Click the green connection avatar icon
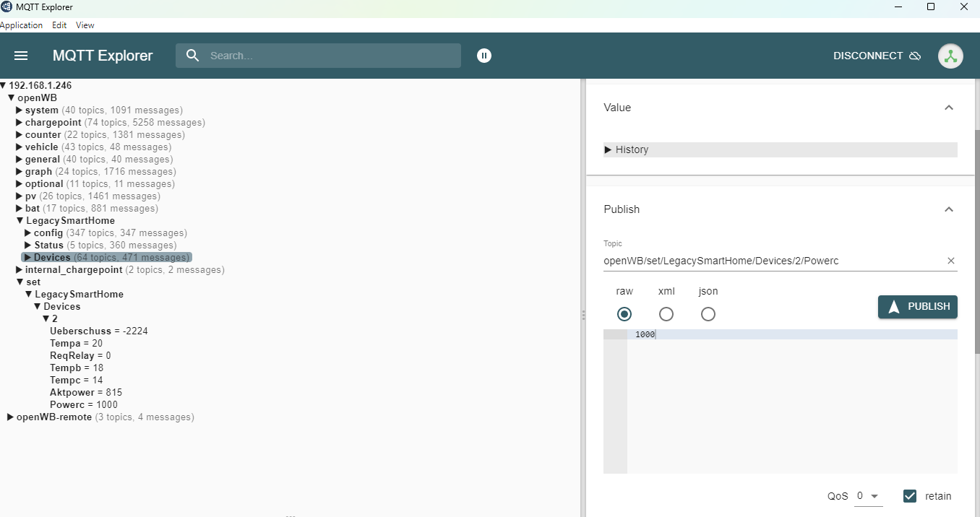 [x=950, y=56]
